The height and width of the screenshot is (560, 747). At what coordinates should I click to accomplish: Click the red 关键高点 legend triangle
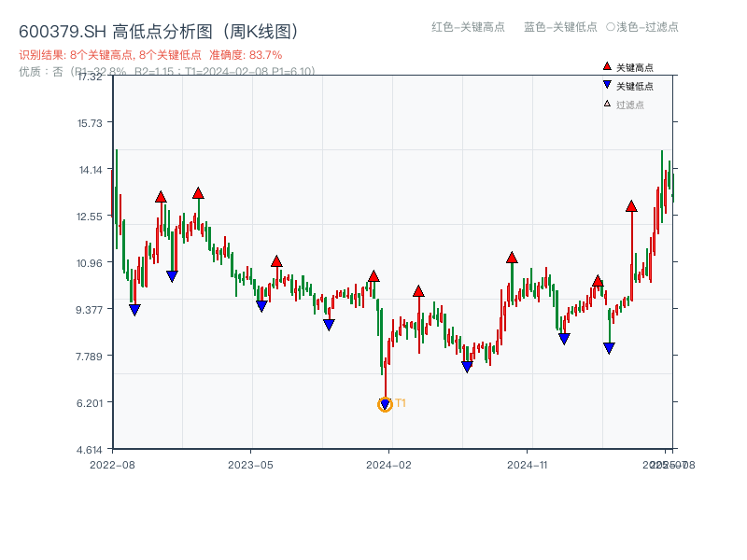607,67
